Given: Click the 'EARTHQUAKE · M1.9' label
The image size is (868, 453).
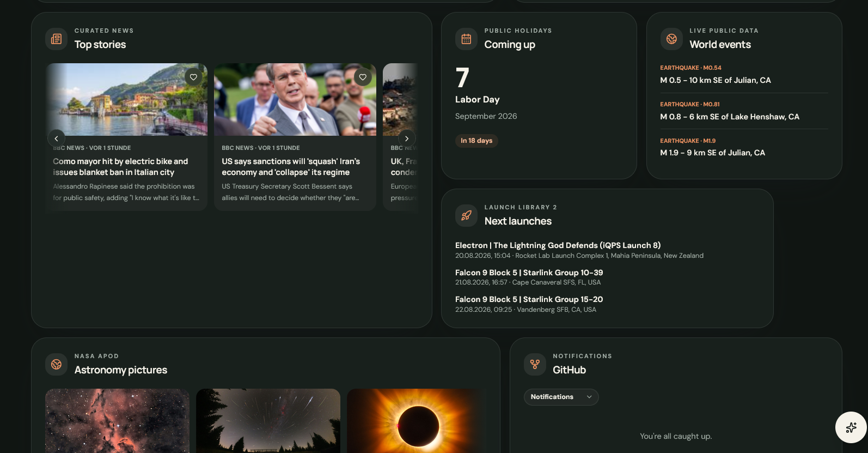Looking at the screenshot, I should pos(688,141).
